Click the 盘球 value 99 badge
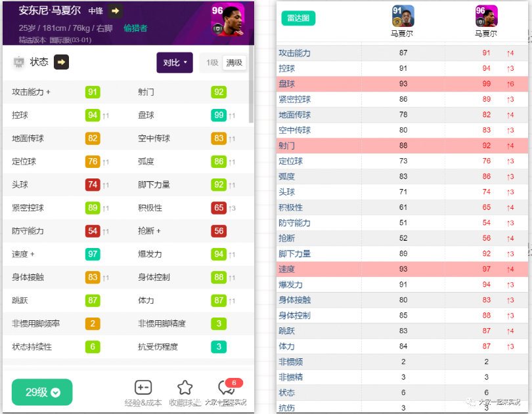 pyautogui.click(x=219, y=115)
